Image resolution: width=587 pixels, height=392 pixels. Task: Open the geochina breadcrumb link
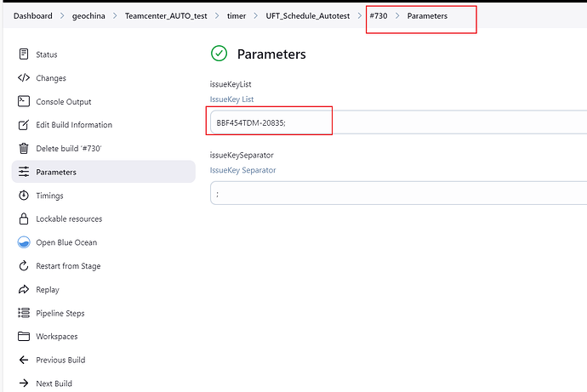88,15
